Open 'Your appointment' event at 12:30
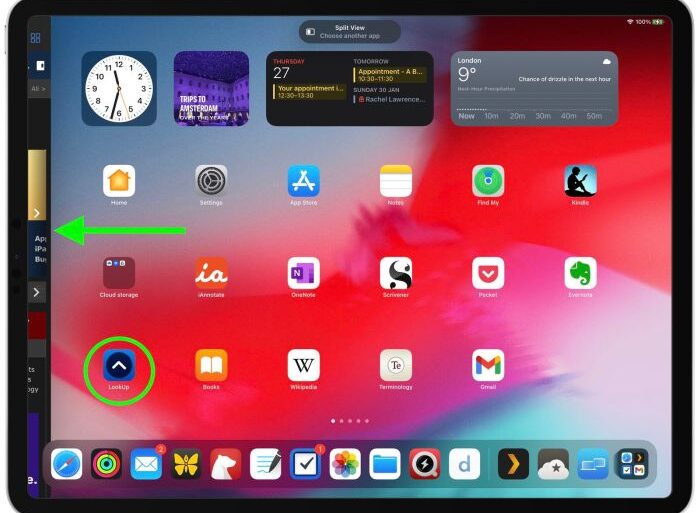The height and width of the screenshot is (513, 700). coord(309,92)
